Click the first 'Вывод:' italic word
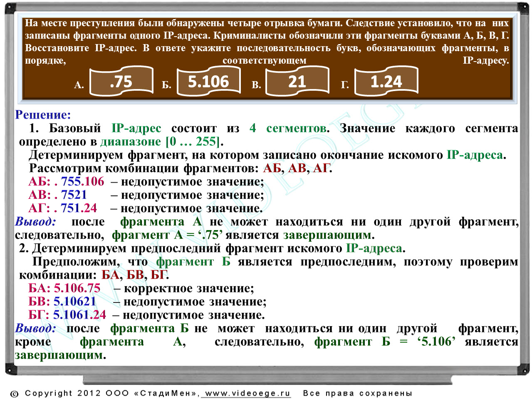The height and width of the screenshot is (399, 532). [35, 221]
